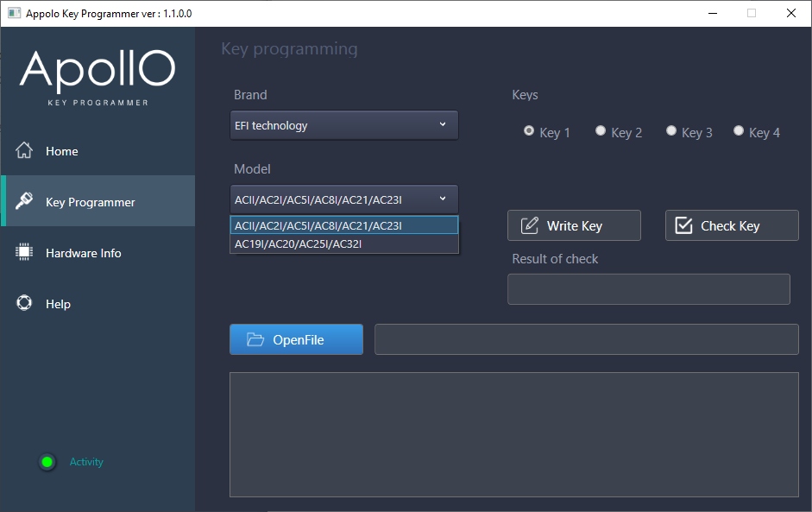Click the pencil icon on Write Key
The image size is (812, 512).
pyautogui.click(x=529, y=225)
